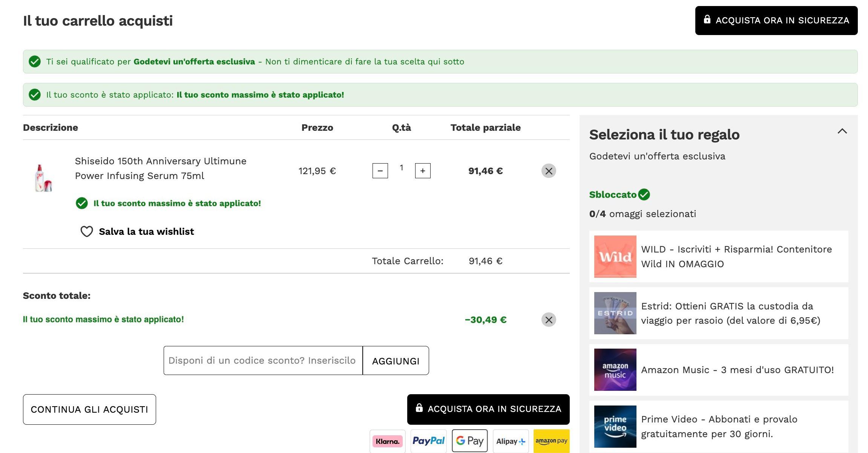Decrease Shiseido serum quantity with minus

pos(380,171)
